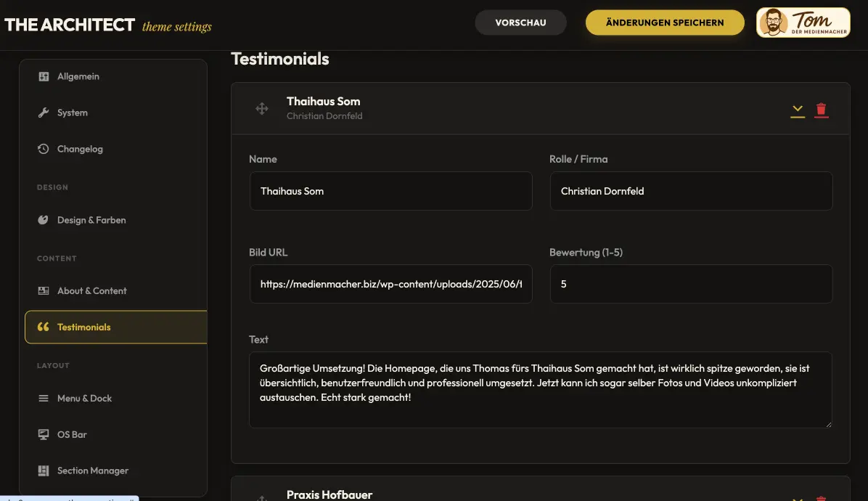This screenshot has height=501, width=868.
Task: Click the VORSCHAU button
Action: point(520,23)
